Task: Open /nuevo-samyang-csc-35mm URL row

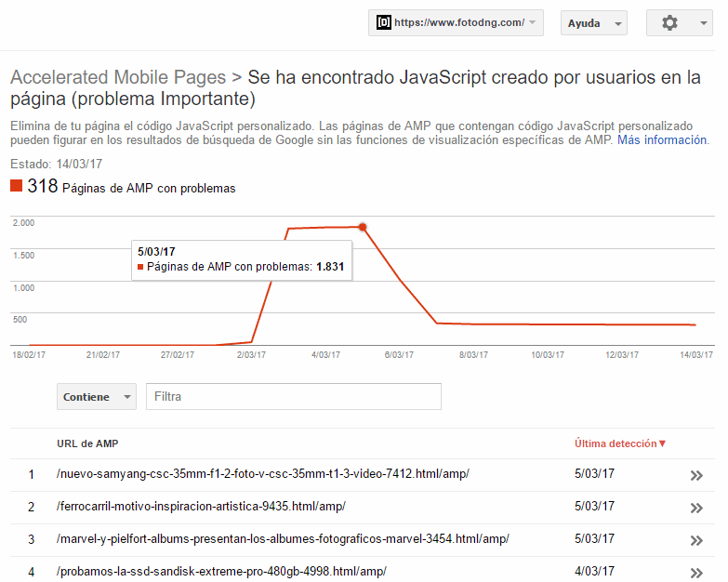Action: [x=263, y=474]
